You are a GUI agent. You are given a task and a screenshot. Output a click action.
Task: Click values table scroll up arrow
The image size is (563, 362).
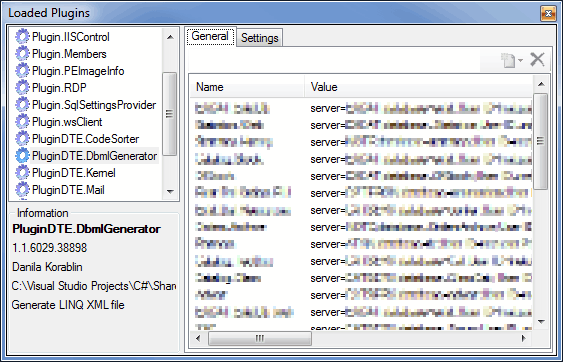pyautogui.click(x=541, y=84)
